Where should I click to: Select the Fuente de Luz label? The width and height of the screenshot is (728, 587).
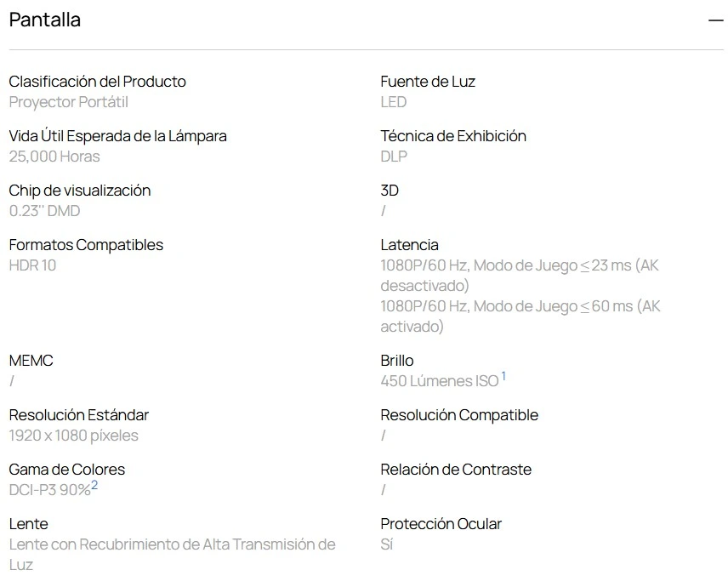428,82
